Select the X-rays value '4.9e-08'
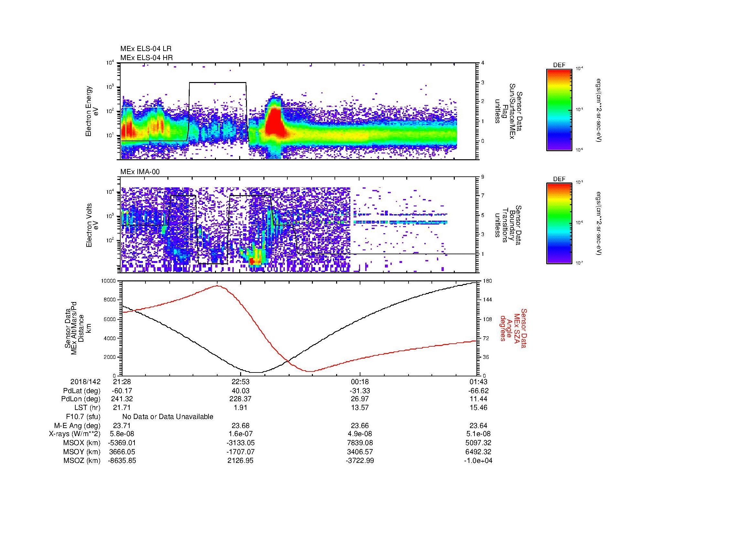The width and height of the screenshot is (756, 534). [x=360, y=434]
